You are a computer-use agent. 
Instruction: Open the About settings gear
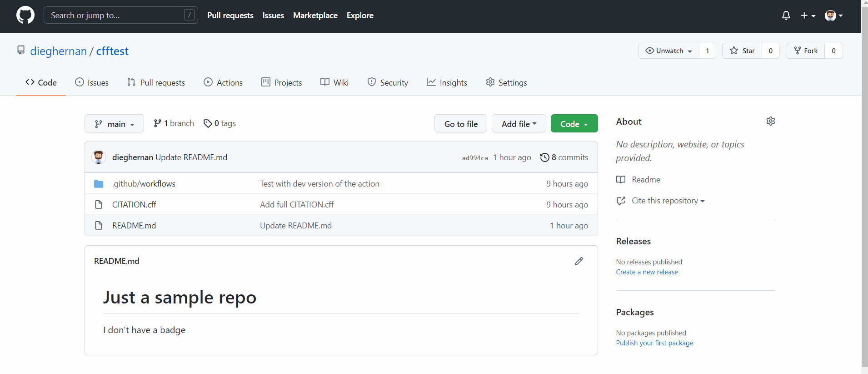[x=771, y=121]
